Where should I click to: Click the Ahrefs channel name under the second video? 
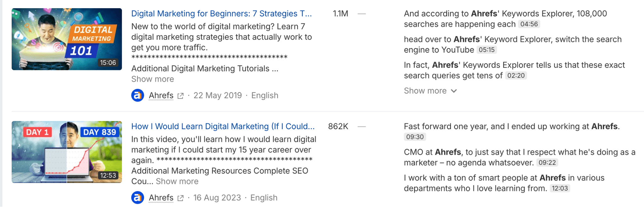click(161, 198)
